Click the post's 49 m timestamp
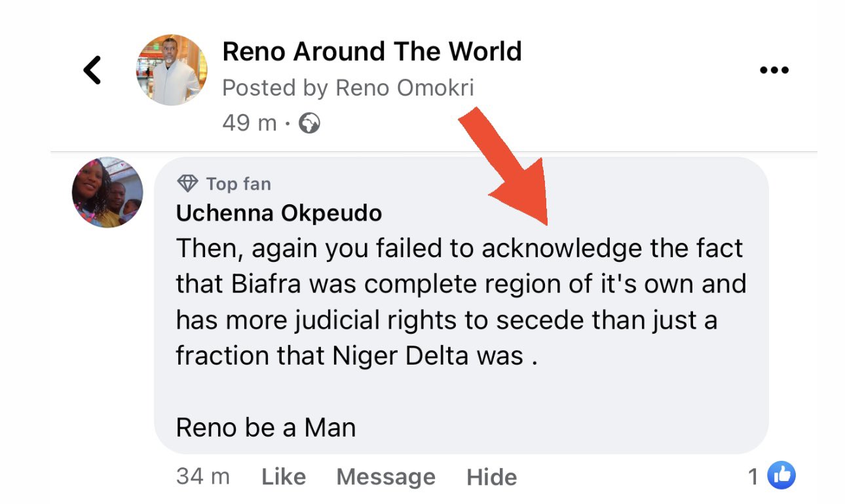The image size is (845, 504). (x=249, y=122)
